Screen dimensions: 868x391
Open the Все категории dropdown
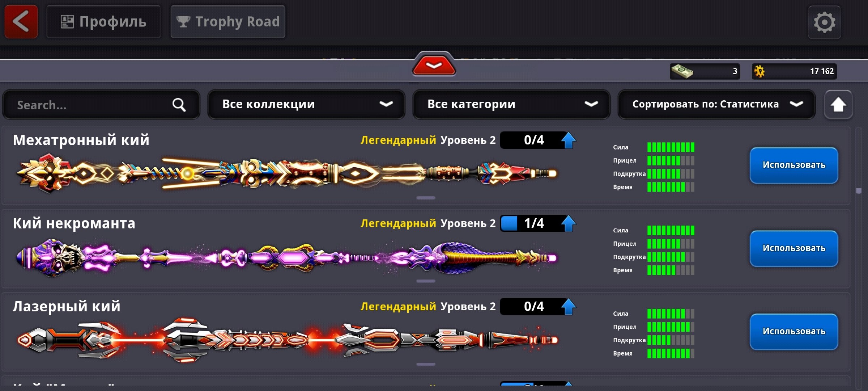pos(511,104)
